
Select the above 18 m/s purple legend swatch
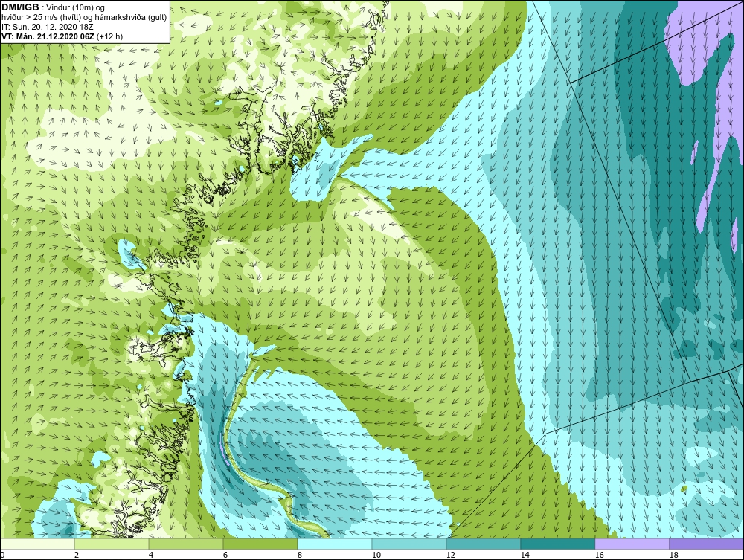click(706, 544)
